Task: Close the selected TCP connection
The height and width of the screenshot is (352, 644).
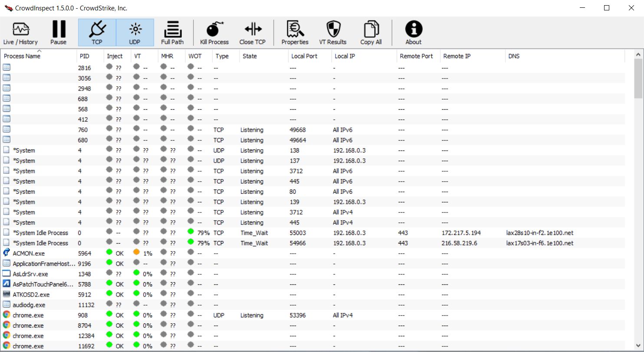Action: pos(252,32)
